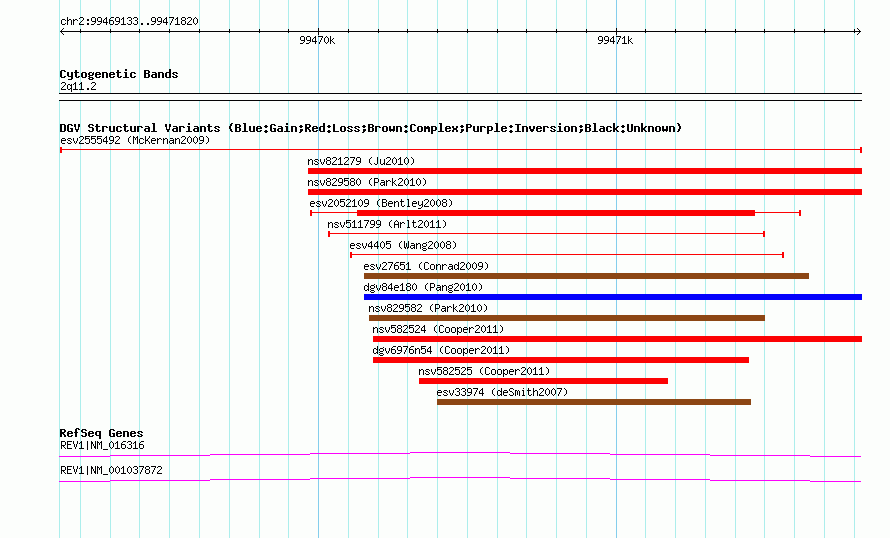Screen dimensions: 890x538
Task: Click the 2q11.2 cytogenetic band bar
Action: (x=460, y=97)
